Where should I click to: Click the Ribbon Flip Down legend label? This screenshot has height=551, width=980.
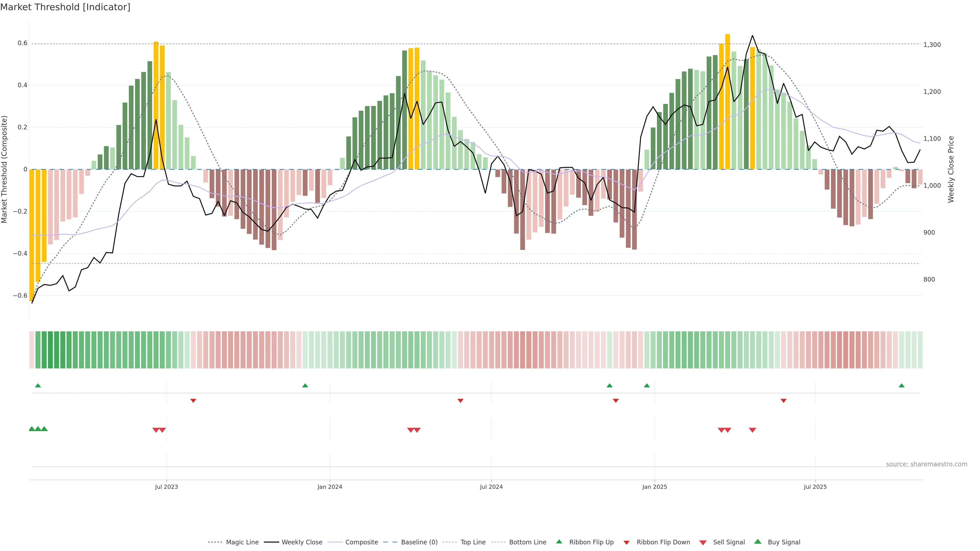(663, 542)
